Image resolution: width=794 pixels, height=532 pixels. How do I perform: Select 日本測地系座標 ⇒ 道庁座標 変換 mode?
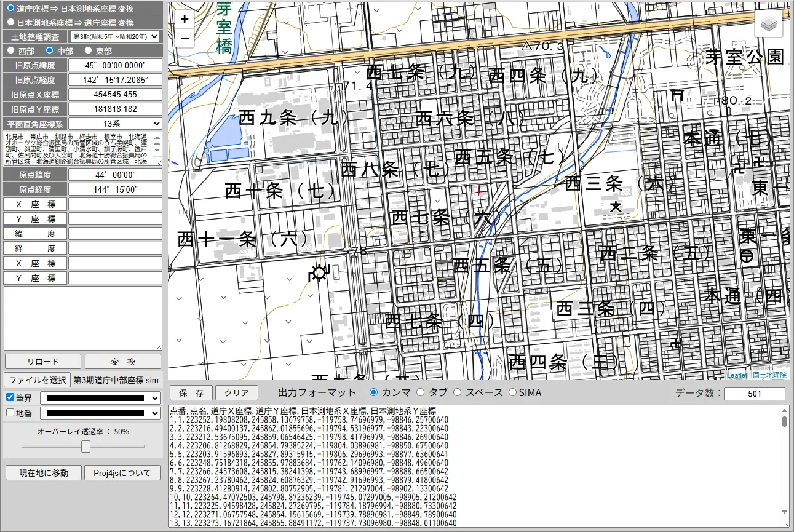(11, 22)
